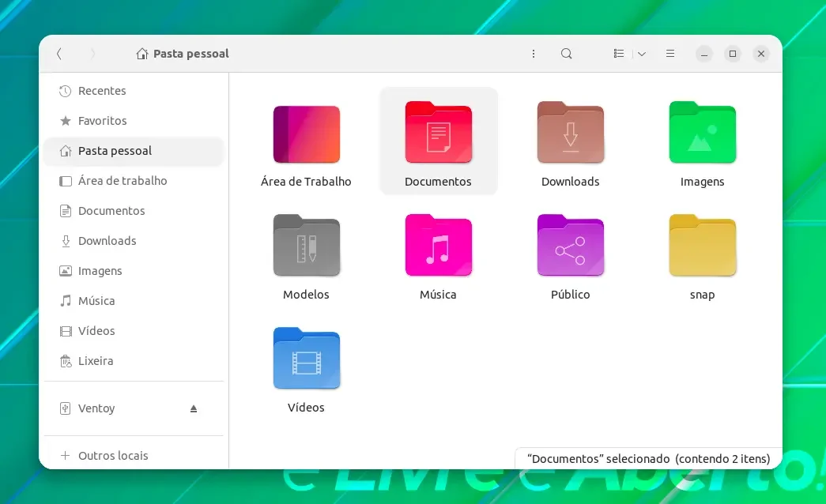Eject the Ventoy drive
Viewport: 826px width, 504px height.
coord(194,408)
